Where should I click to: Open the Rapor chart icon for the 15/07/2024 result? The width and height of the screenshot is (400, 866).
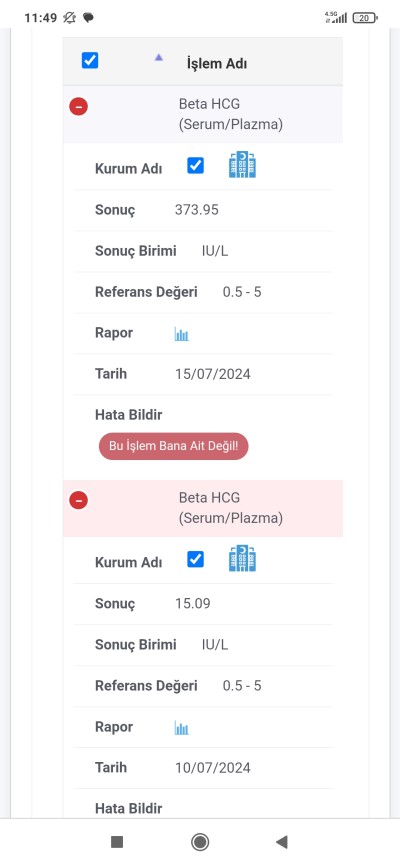click(x=182, y=334)
